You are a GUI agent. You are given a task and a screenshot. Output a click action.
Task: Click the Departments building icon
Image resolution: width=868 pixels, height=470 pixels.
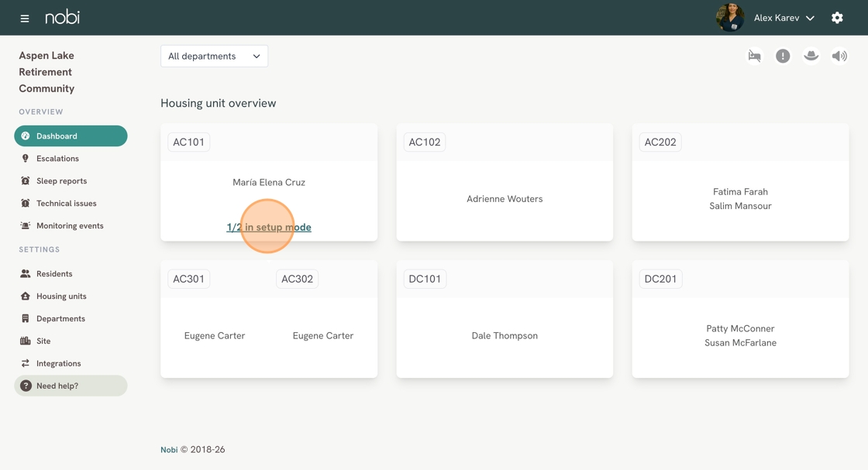(26, 319)
